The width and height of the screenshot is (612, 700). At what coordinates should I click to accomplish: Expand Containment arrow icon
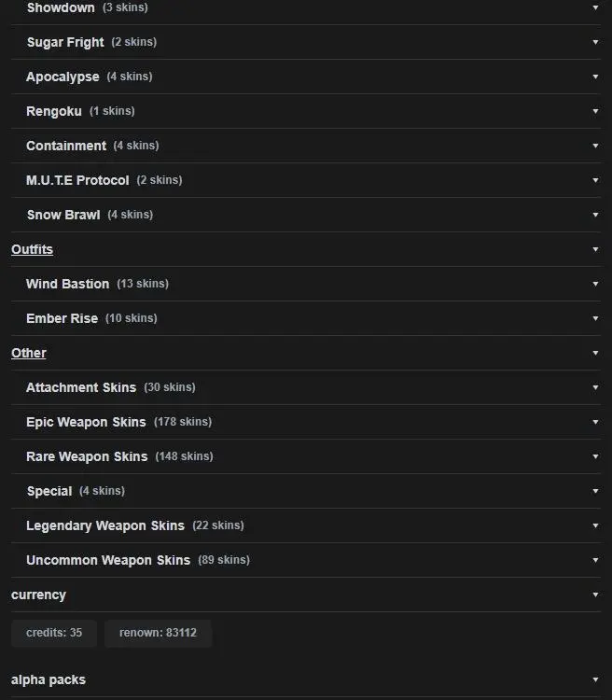(595, 146)
